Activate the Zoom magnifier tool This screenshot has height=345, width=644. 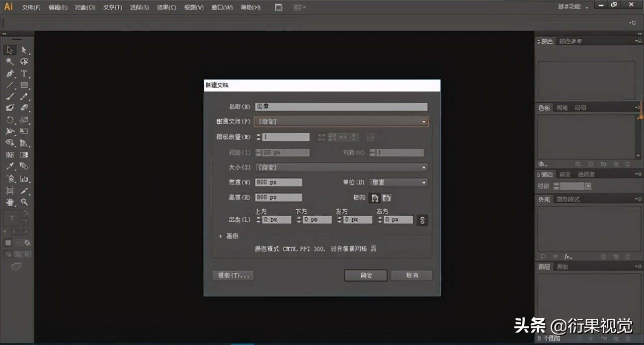tap(24, 202)
